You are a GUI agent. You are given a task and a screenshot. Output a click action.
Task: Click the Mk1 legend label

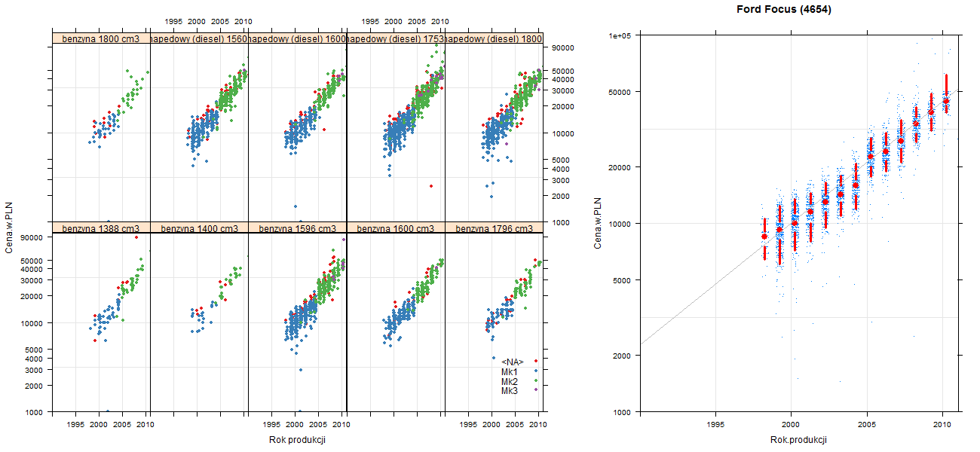tap(509, 372)
